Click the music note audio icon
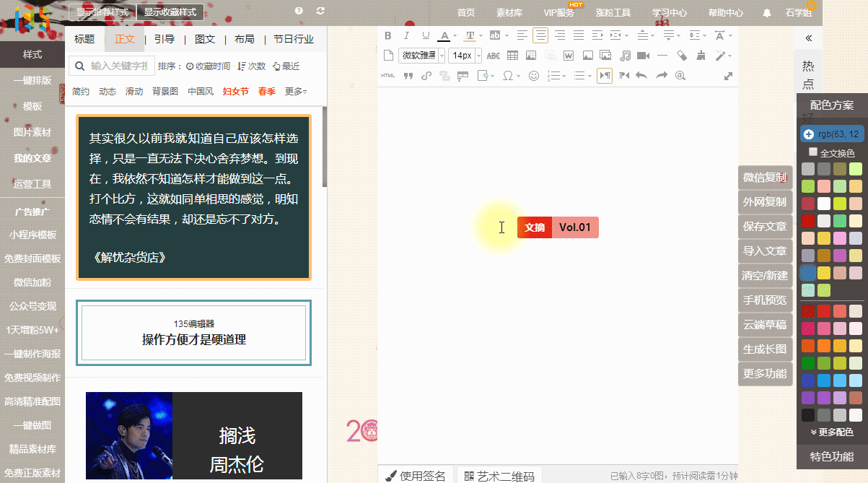The width and height of the screenshot is (868, 483). point(625,56)
